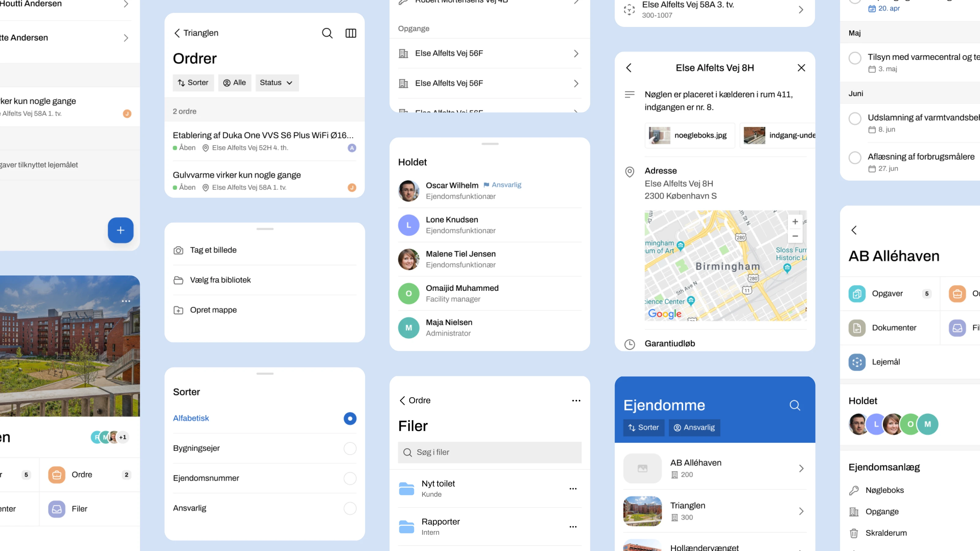Select Bygningsejer sort radio option
Image resolution: width=980 pixels, height=551 pixels.
(x=350, y=448)
